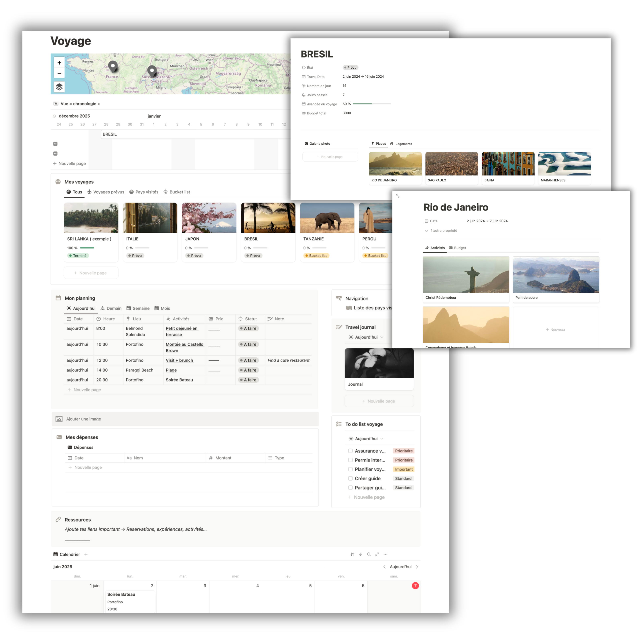Screen dimensions: 644x644
Task: Click the calendar search magnifier icon
Action: [x=369, y=554]
